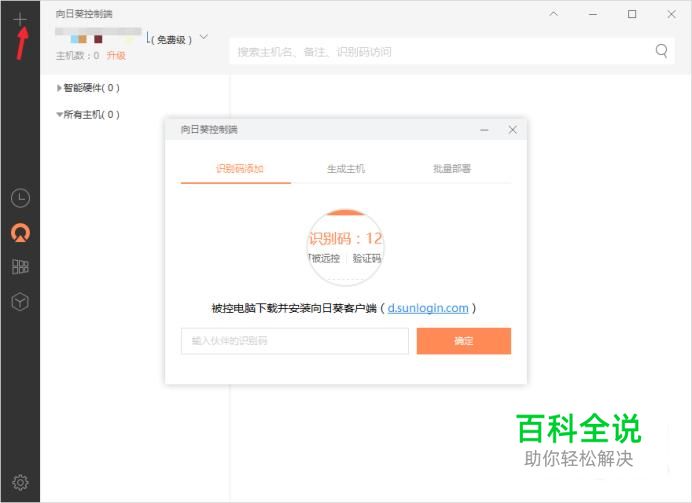The width and height of the screenshot is (692, 503).
Task: Click the red 升级 upgrade link
Action: (116, 56)
